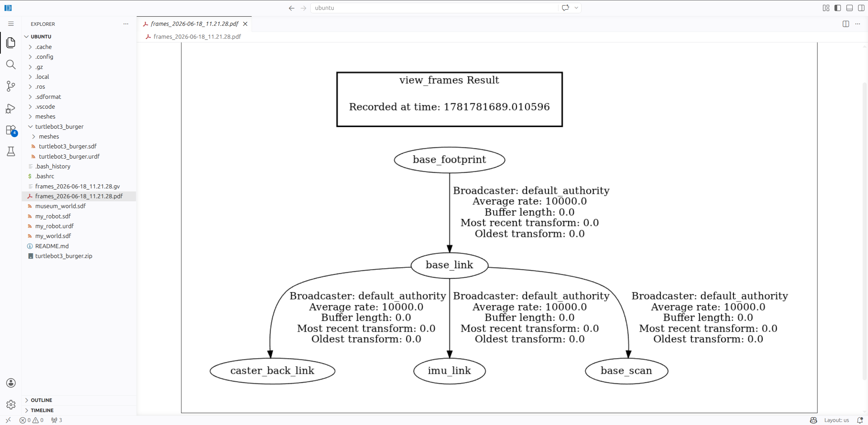
Task: Expand the .cache folder
Action: [x=79, y=47]
